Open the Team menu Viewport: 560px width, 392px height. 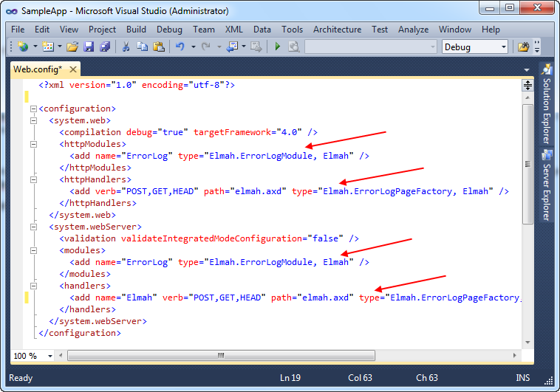(204, 30)
